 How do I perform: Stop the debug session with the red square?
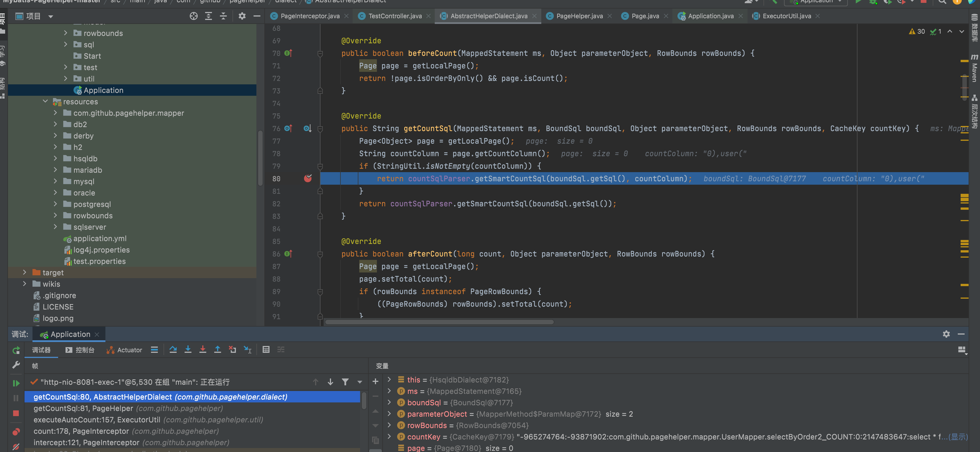[16, 413]
